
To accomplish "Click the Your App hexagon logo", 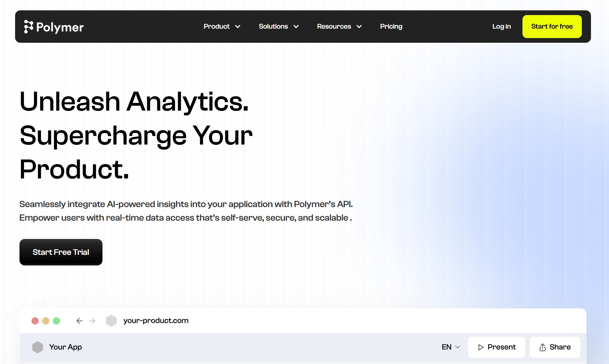I will pos(38,347).
